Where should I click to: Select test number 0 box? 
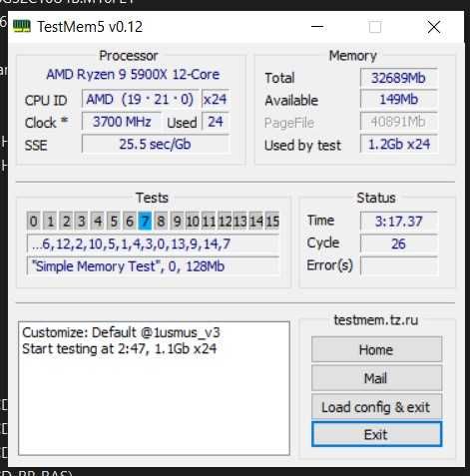(34, 221)
